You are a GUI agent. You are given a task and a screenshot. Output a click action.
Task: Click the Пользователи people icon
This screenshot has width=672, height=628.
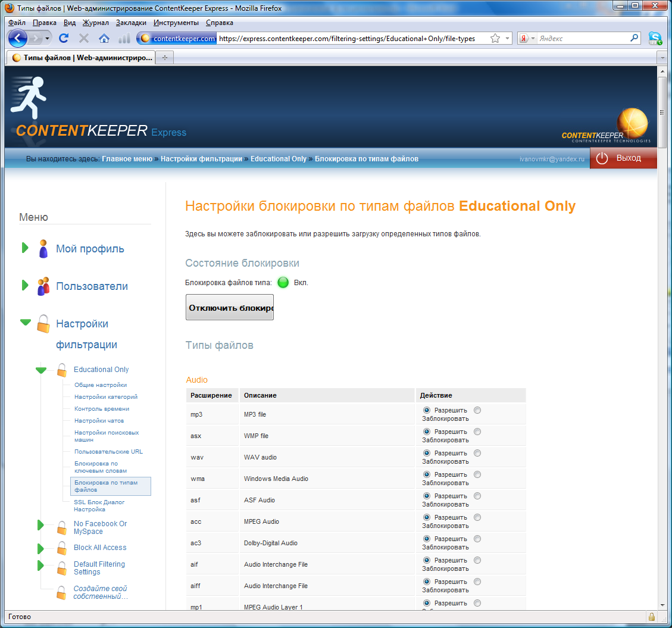click(43, 286)
